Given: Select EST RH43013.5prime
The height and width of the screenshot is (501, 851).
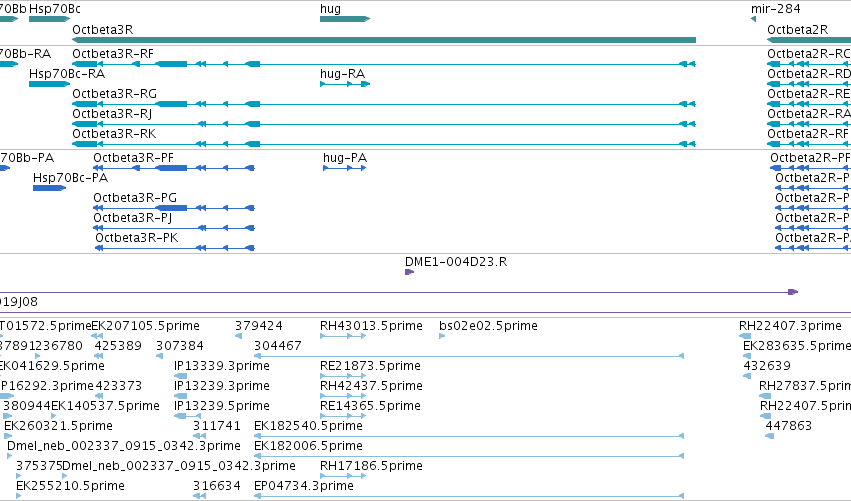Looking at the screenshot, I should pyautogui.click(x=371, y=326).
